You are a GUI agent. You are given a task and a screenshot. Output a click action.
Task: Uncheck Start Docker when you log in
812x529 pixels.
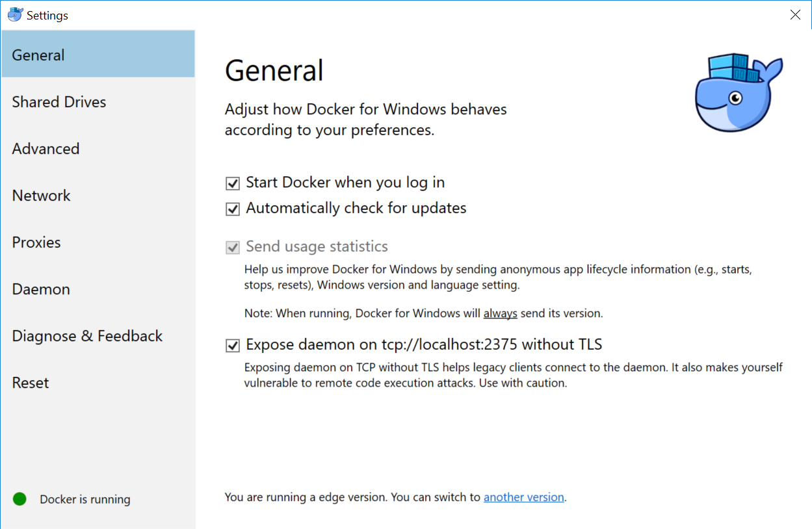232,183
